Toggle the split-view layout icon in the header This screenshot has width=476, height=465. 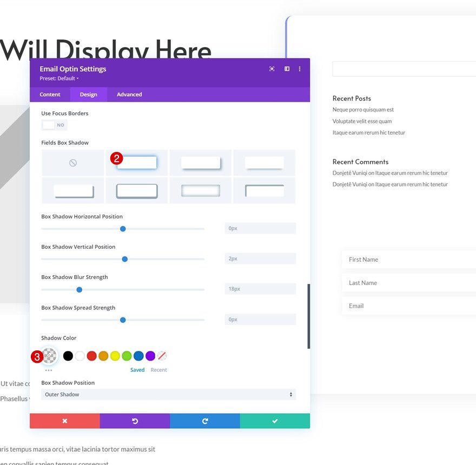pos(287,69)
